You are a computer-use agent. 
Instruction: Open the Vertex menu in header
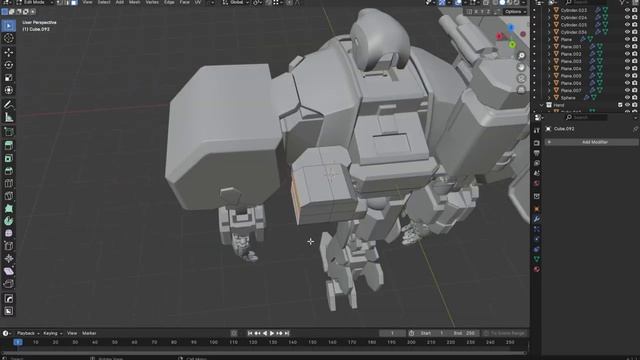[152, 2]
